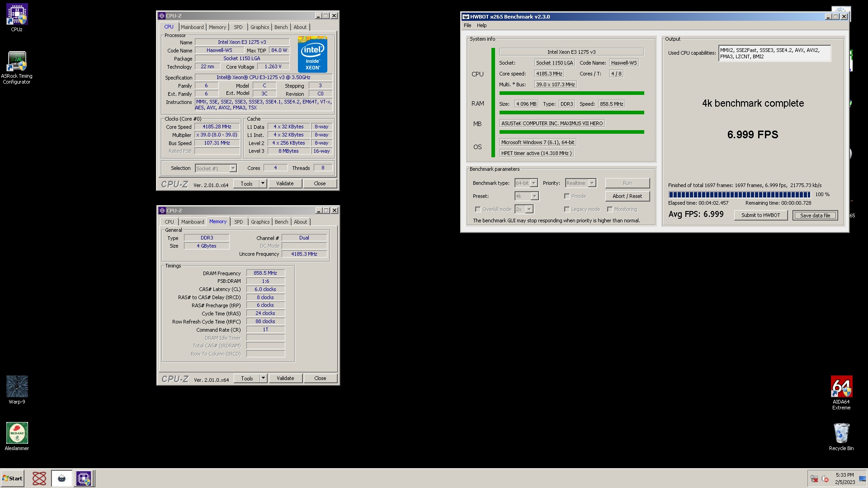Click the Uncore Frequency 4185.3 MHz value
Image resolution: width=868 pixels, height=488 pixels.
(304, 254)
